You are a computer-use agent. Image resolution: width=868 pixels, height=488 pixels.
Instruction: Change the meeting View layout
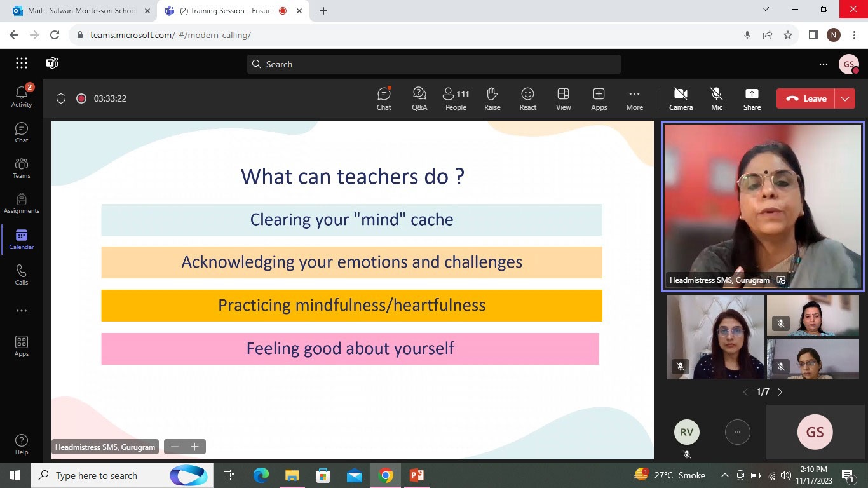point(563,98)
